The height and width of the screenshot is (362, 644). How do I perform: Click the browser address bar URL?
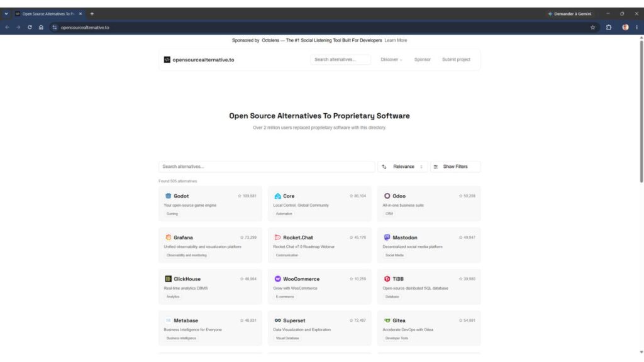pyautogui.click(x=85, y=28)
